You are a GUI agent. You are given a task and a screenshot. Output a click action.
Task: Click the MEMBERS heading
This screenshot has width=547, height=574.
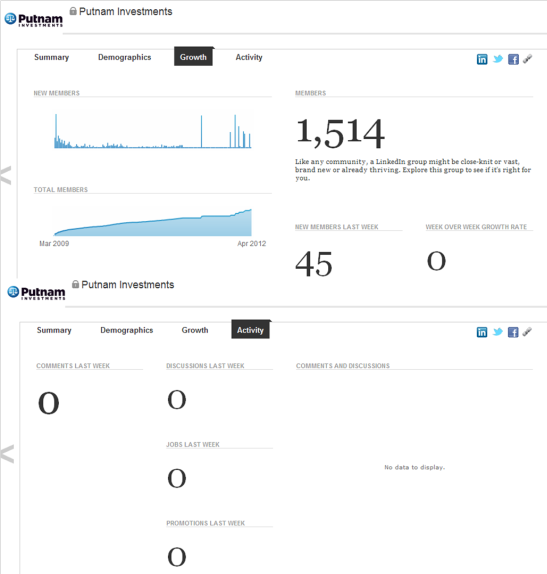point(310,93)
